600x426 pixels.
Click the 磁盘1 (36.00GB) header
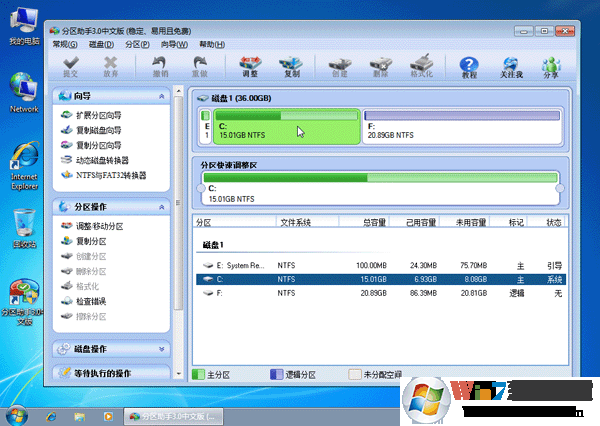point(234,98)
